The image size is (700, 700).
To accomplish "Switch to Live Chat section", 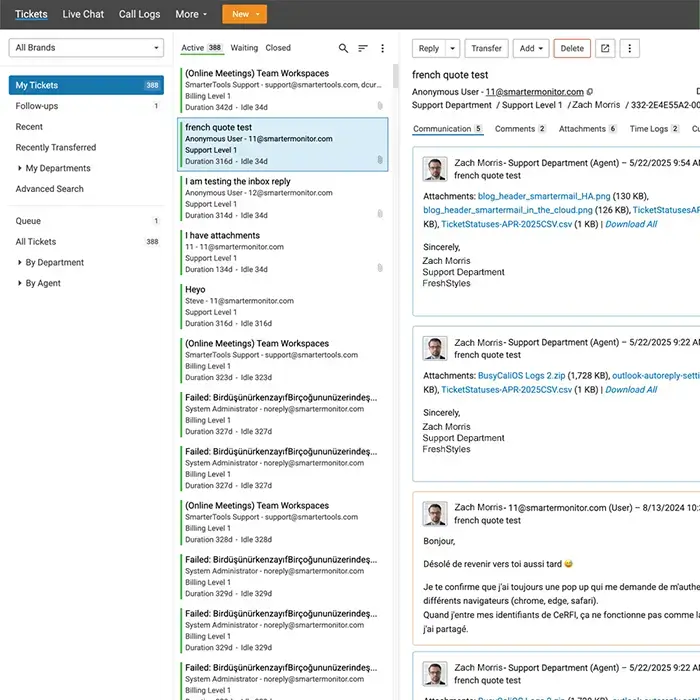I will (x=83, y=14).
